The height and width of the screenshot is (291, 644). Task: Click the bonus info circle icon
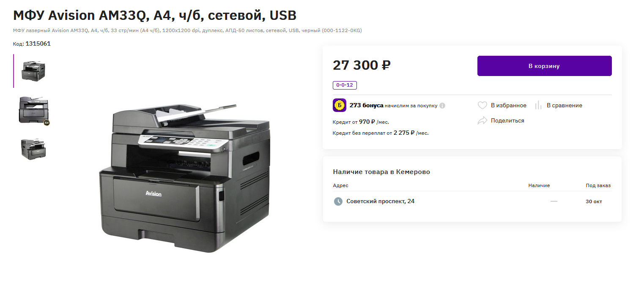(x=442, y=106)
